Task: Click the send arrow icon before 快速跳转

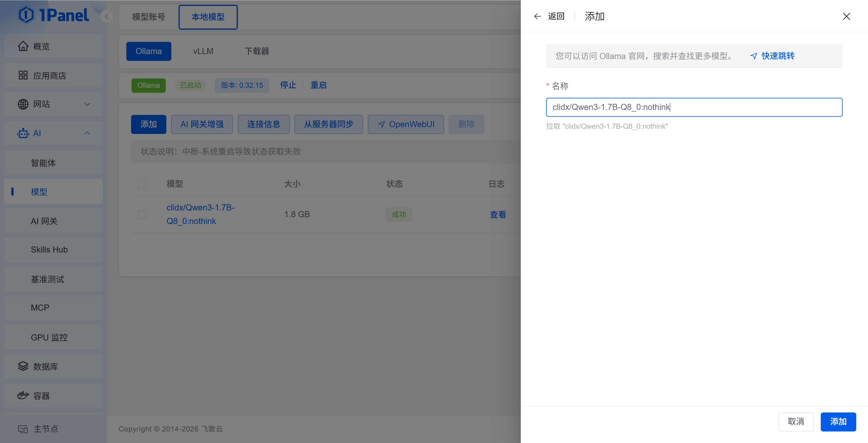Action: pos(754,56)
